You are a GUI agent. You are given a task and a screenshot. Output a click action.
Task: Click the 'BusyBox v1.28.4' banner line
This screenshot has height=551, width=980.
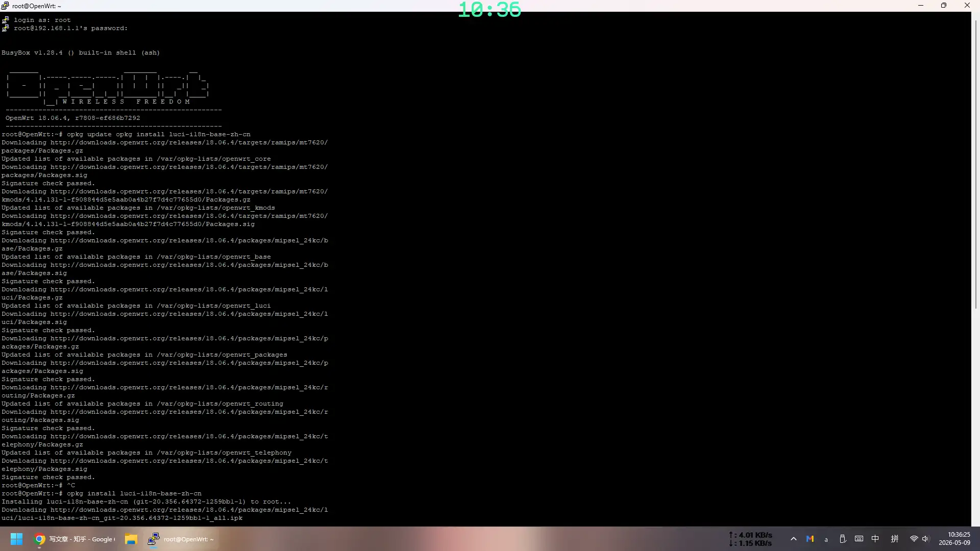[x=81, y=53]
